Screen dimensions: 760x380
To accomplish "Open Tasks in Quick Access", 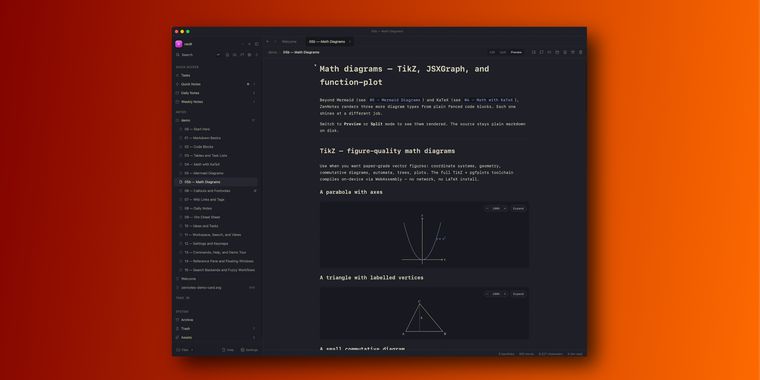I will pyautogui.click(x=216, y=75).
